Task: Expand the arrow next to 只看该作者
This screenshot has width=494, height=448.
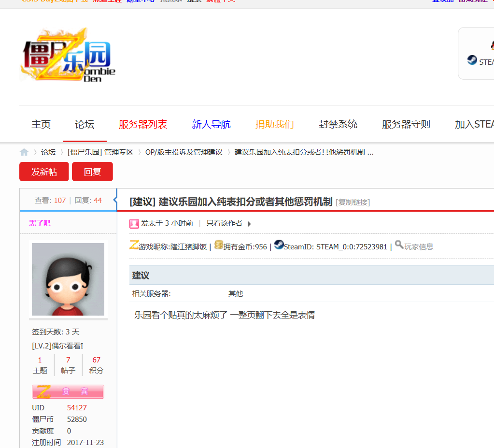Action: (x=250, y=224)
